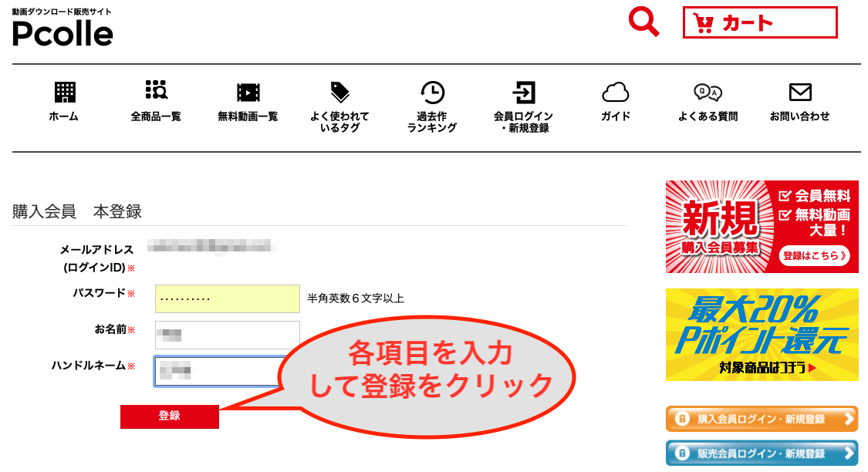This screenshot has height=472, width=868.
Task: Click blue 販売会員ログイン・新規登録 button
Action: [762, 453]
